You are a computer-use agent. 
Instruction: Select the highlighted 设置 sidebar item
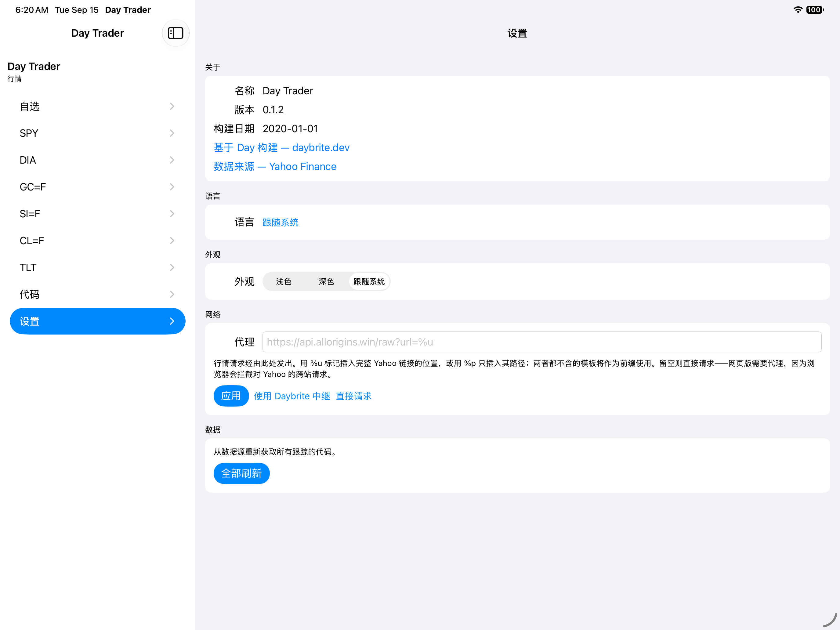click(x=98, y=321)
